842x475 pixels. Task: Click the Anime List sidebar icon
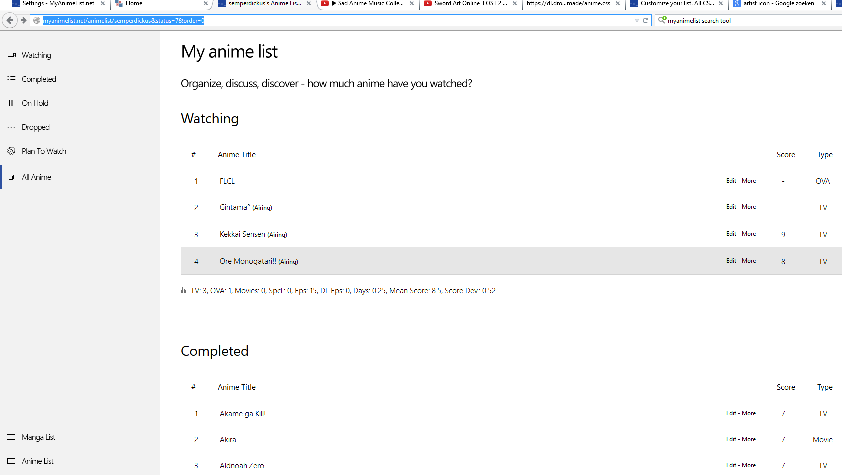tap(11, 461)
